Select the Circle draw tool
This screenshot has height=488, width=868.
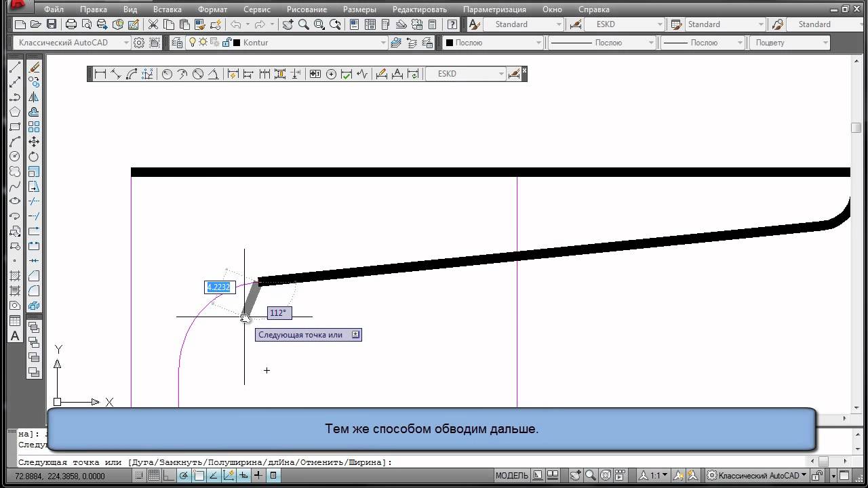14,157
